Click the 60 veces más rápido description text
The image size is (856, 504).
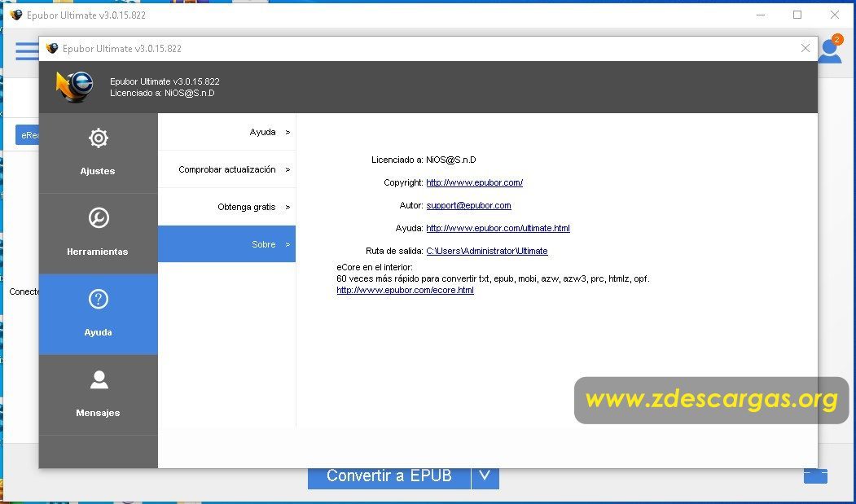point(493,279)
